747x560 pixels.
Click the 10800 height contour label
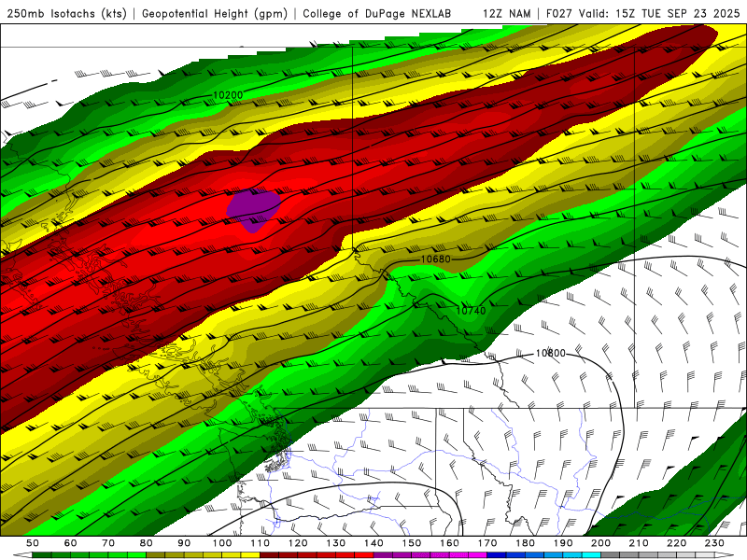pos(551,354)
